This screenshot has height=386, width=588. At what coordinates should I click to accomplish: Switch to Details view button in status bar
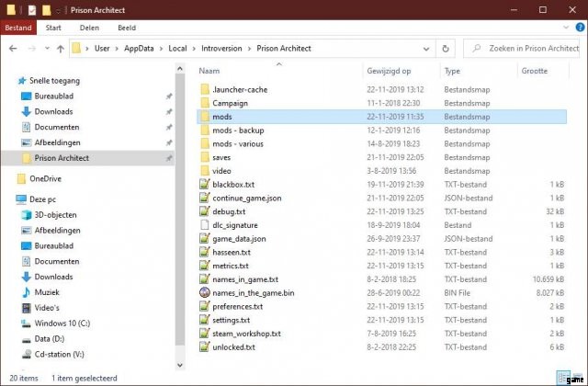[x=563, y=378]
